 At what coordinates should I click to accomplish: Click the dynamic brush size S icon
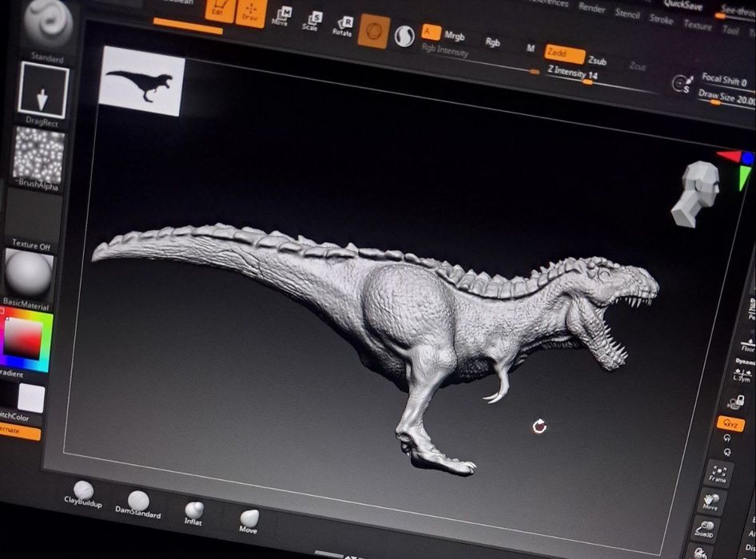pos(681,85)
